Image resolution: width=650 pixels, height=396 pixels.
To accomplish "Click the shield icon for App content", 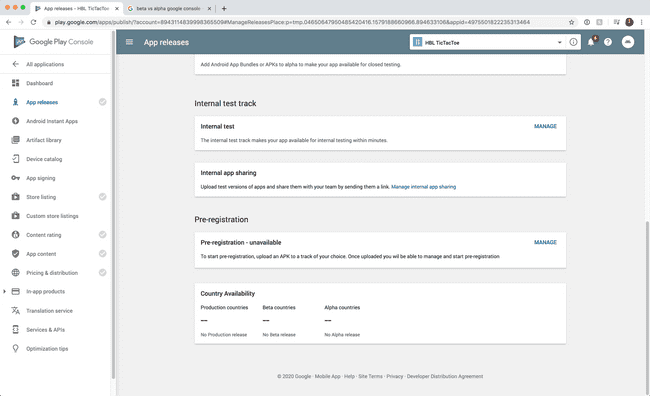I will [16, 253].
